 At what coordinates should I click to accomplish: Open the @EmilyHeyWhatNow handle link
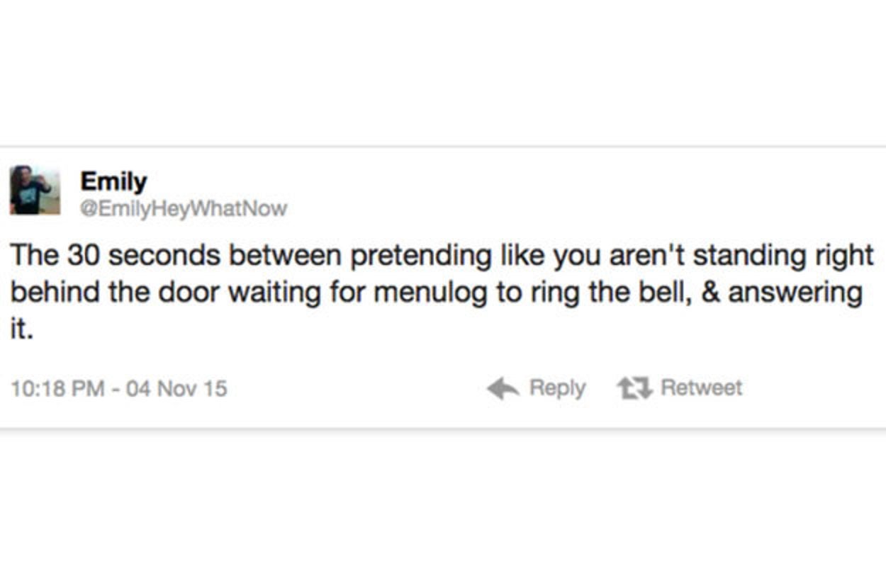click(x=184, y=208)
